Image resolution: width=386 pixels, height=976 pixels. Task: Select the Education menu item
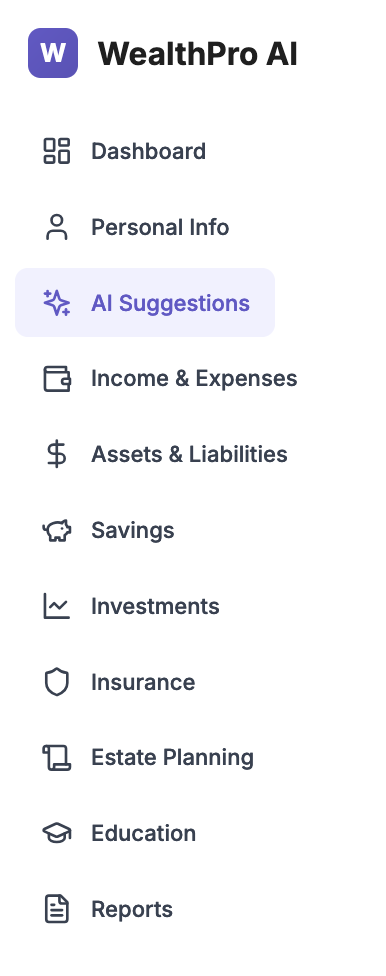click(145, 833)
